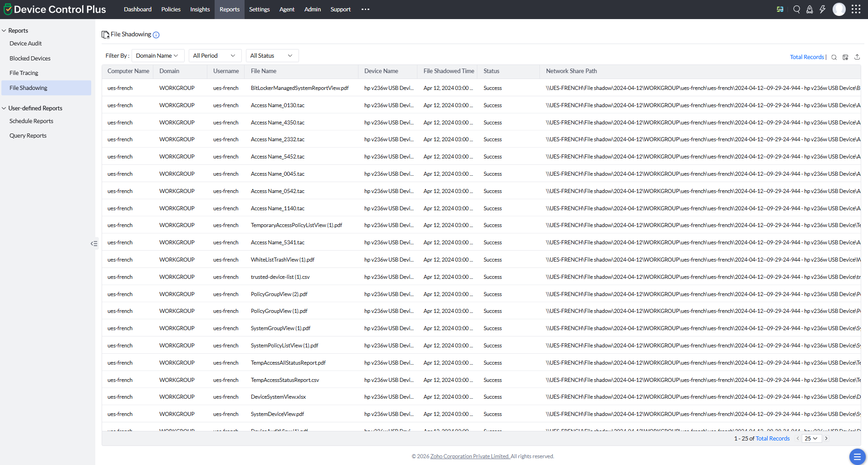Open Zoho Corporation Private Limited link
Image resolution: width=868 pixels, height=465 pixels.
(470, 456)
